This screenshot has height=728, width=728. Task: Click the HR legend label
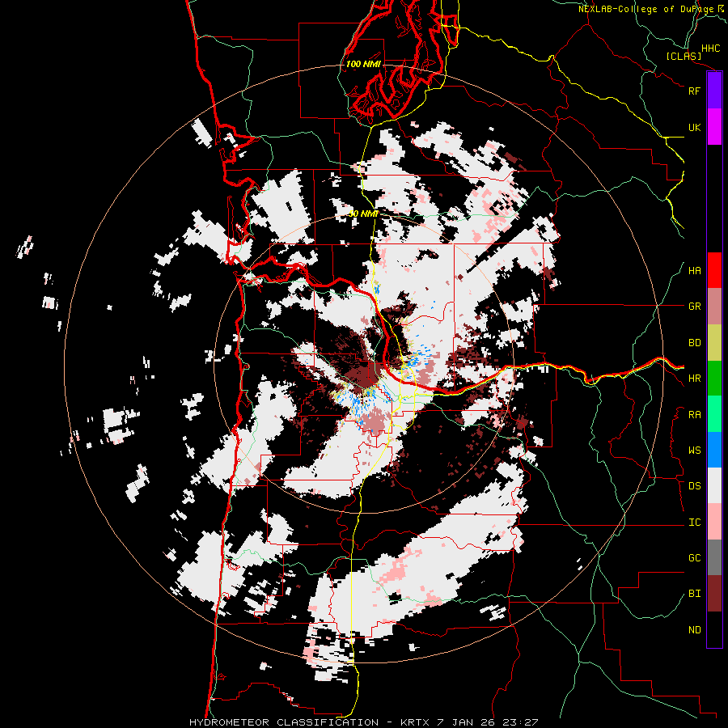694,379
